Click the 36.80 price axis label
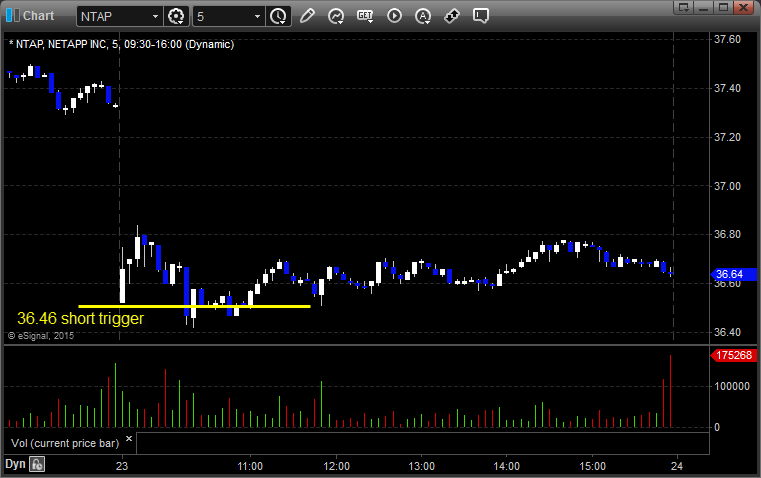This screenshot has height=478, width=761. click(x=728, y=234)
